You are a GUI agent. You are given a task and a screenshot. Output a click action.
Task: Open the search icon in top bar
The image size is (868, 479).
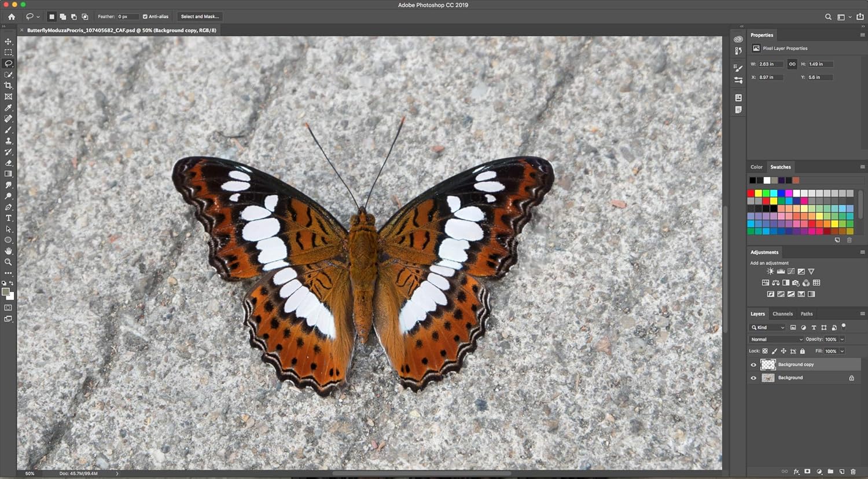coord(828,17)
